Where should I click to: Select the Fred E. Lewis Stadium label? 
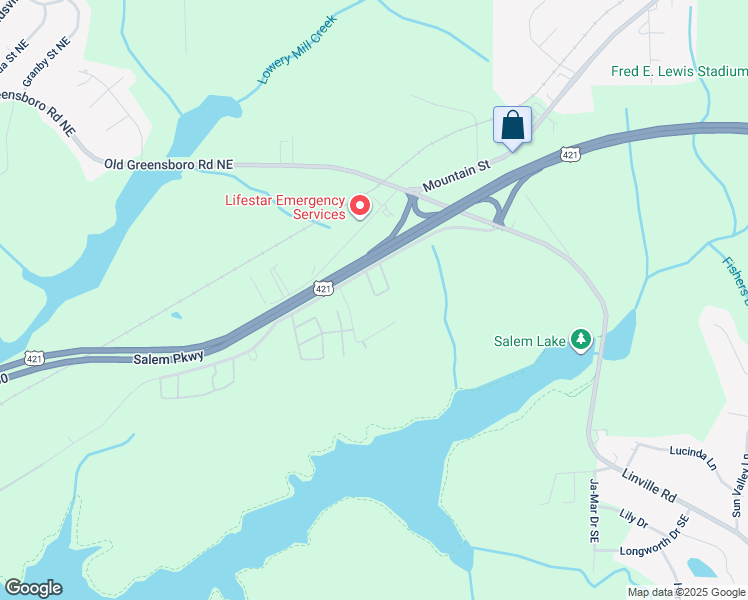click(679, 72)
